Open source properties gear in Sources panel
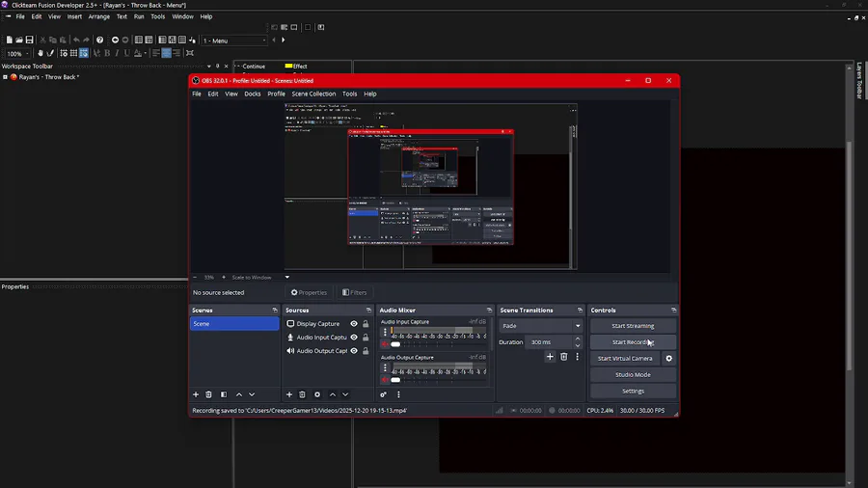Viewport: 868px width, 488px height. (317, 394)
